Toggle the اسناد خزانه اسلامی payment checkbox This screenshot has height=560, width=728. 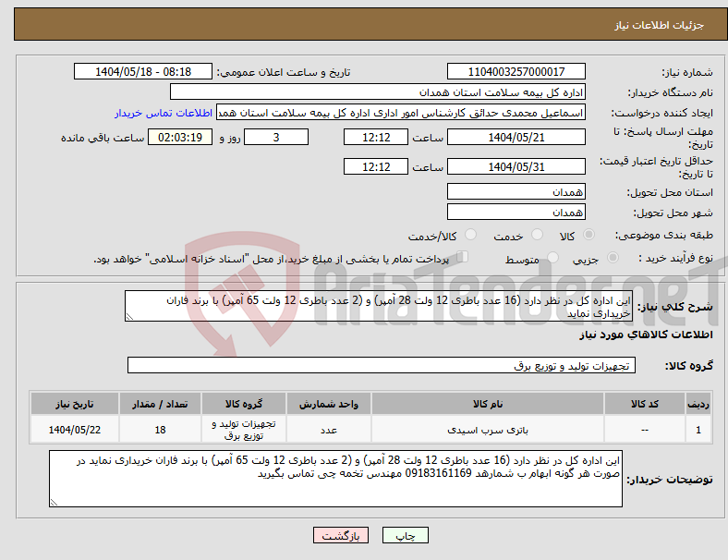[x=463, y=257]
